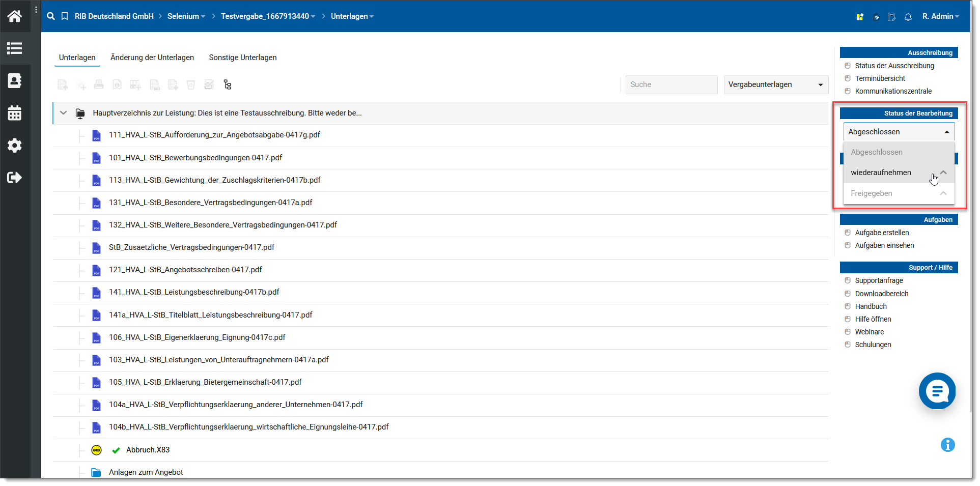980x486 pixels.
Task: Expand the R. Admin user menu
Action: click(x=940, y=16)
